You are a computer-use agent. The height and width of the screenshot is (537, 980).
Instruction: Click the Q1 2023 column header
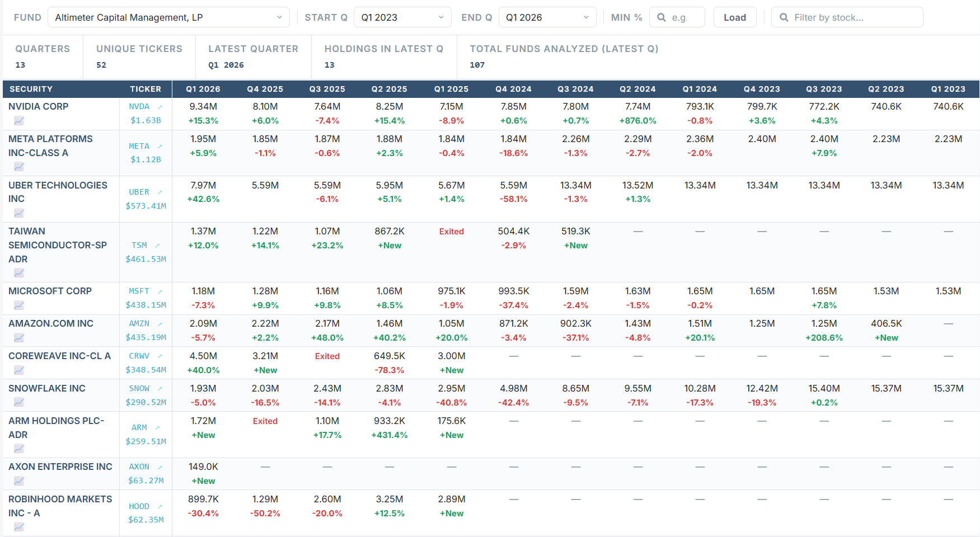pyautogui.click(x=948, y=89)
